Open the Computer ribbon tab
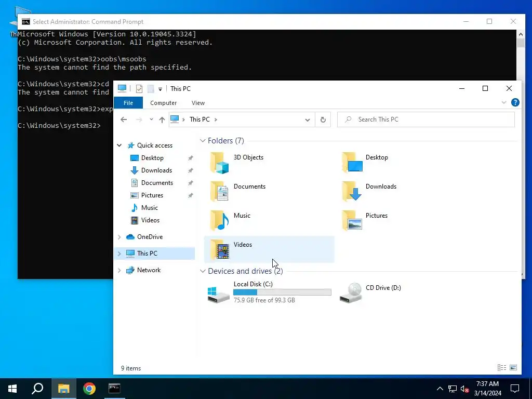The image size is (532, 399). coord(163,103)
